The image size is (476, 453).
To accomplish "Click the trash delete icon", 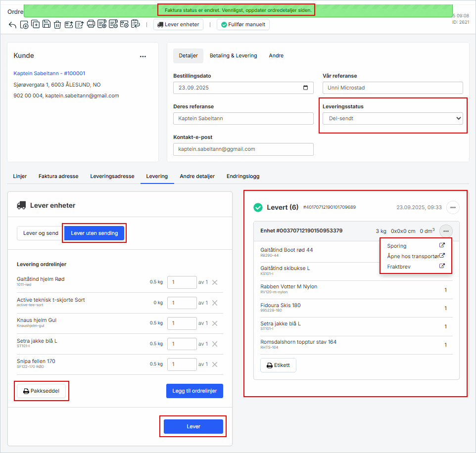I will click(x=57, y=25).
